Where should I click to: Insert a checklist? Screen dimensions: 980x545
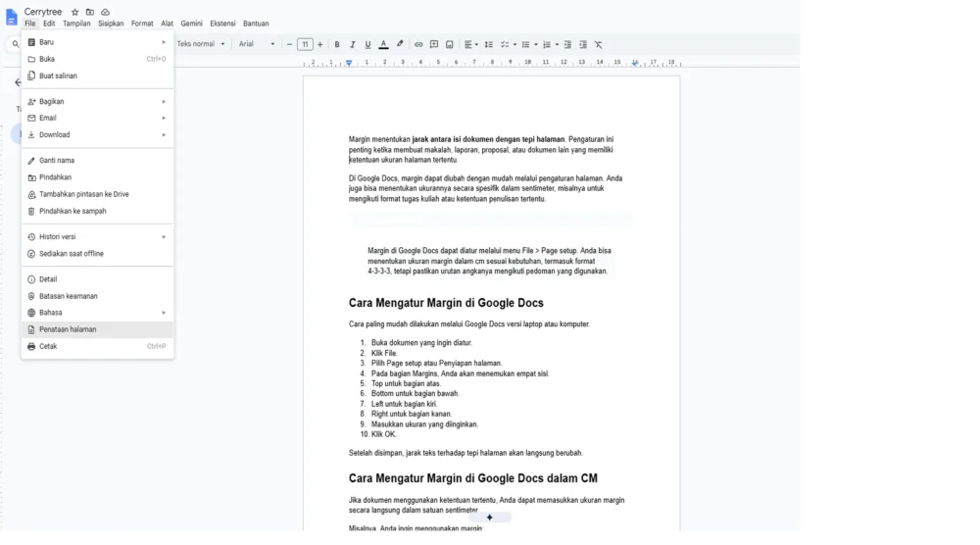pyautogui.click(x=505, y=44)
